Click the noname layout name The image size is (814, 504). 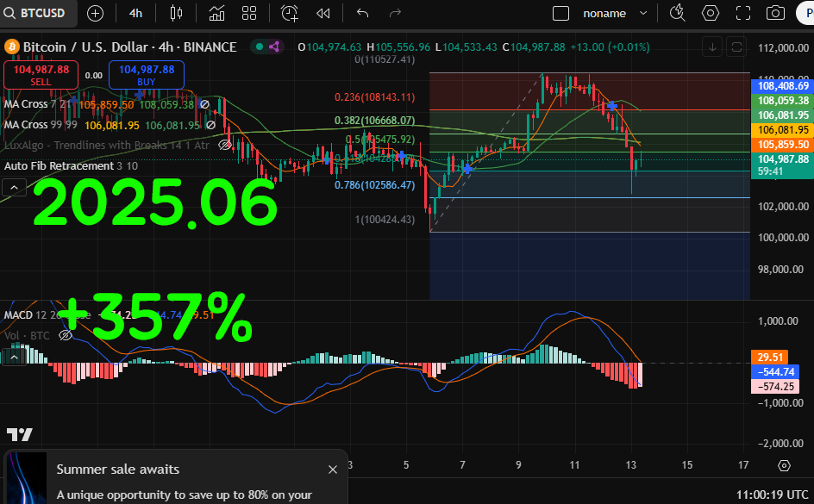[604, 14]
